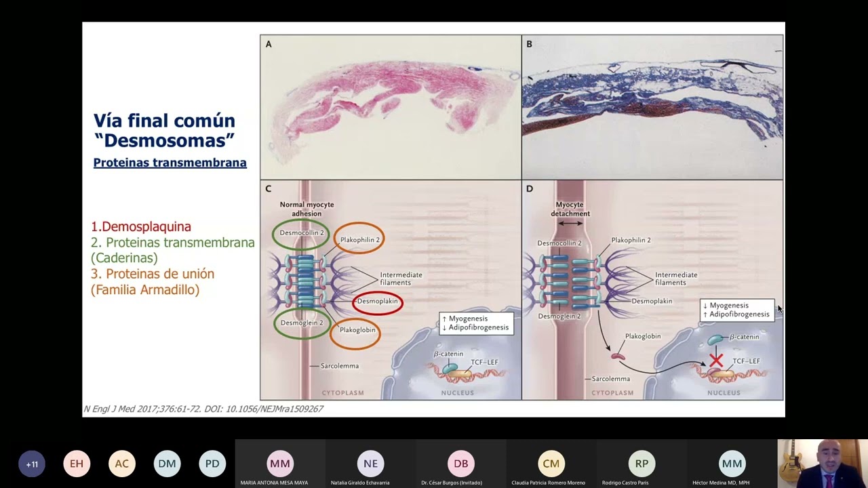Select the AC participant avatar

pyautogui.click(x=122, y=464)
